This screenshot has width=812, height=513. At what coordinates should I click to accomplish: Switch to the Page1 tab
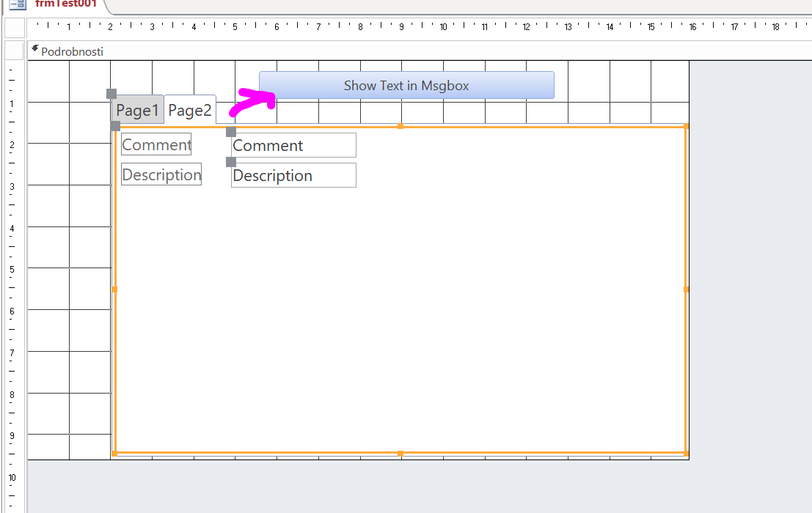click(x=137, y=110)
